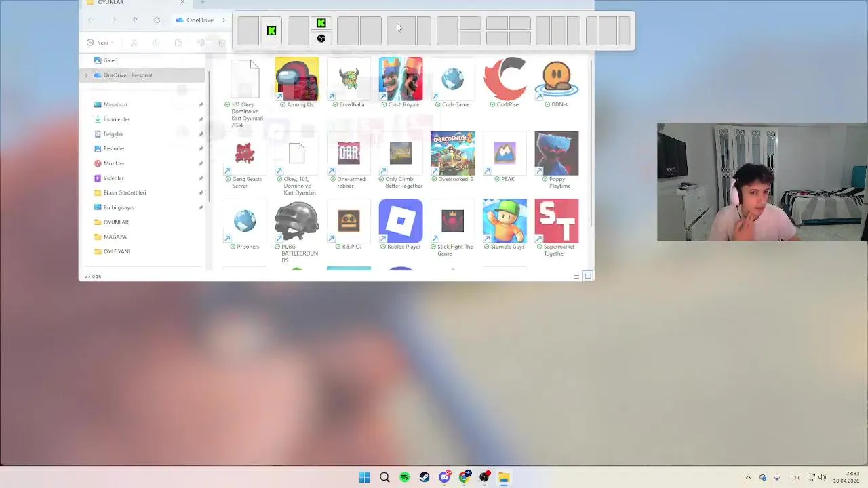The height and width of the screenshot is (488, 868).
Task: Click the file list vertical scrollbar
Action: click(591, 142)
